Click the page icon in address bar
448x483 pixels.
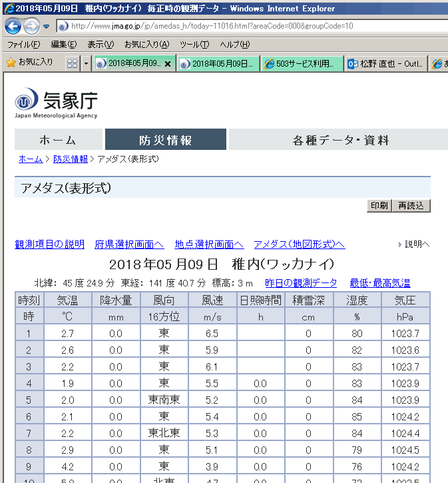coord(63,27)
